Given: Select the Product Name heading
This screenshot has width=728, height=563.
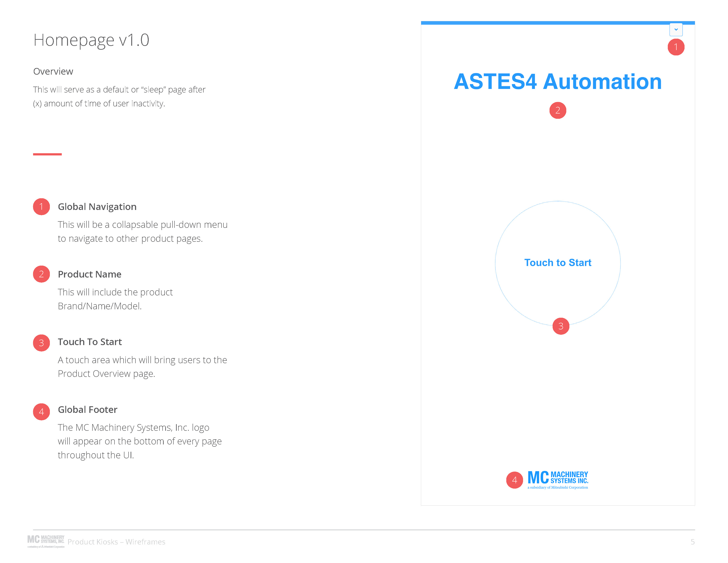Looking at the screenshot, I should pyautogui.click(x=90, y=274).
